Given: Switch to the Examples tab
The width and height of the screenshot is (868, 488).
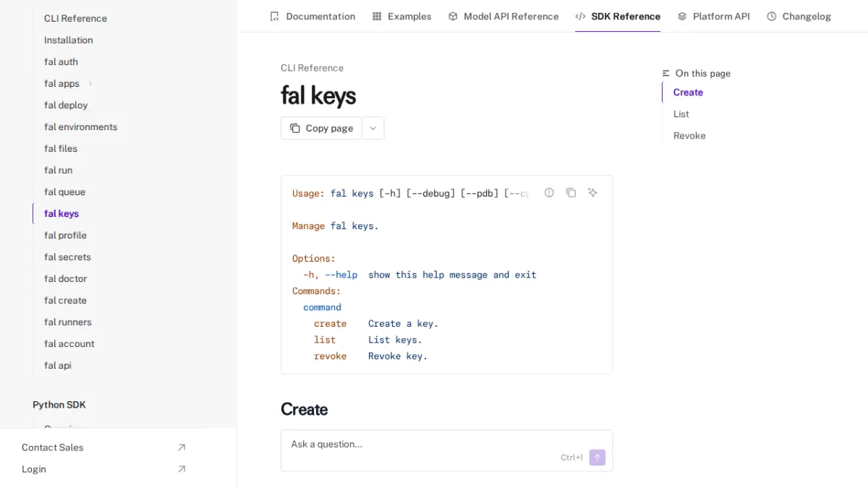Looking at the screenshot, I should (401, 16).
